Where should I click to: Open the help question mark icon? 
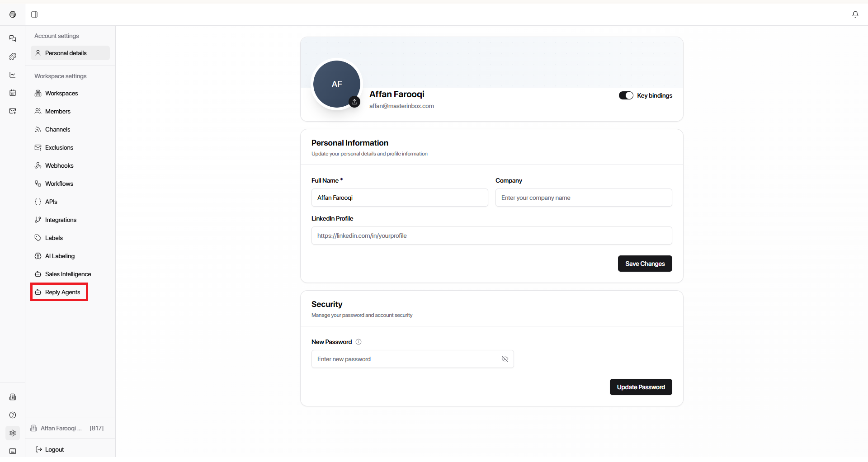coord(13,415)
